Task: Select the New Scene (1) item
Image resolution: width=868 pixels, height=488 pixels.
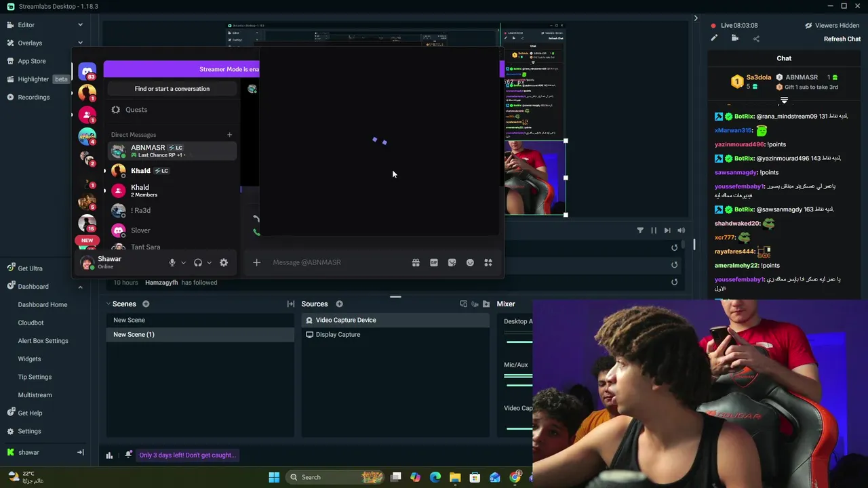Action: click(200, 335)
